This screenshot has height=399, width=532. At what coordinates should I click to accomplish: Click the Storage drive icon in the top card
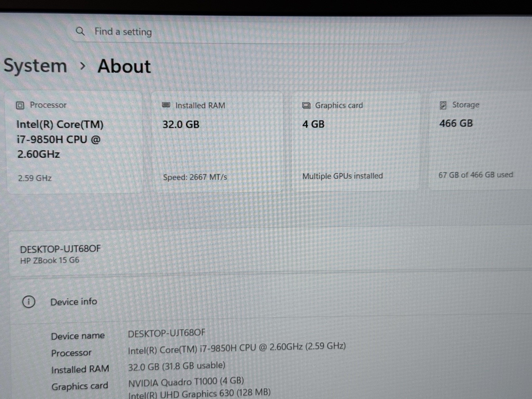click(x=443, y=105)
